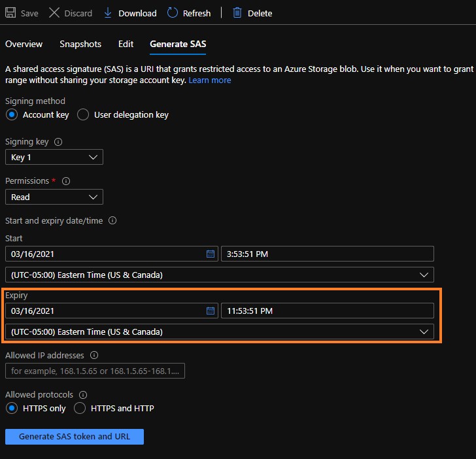Open the Edit tab

tap(126, 44)
